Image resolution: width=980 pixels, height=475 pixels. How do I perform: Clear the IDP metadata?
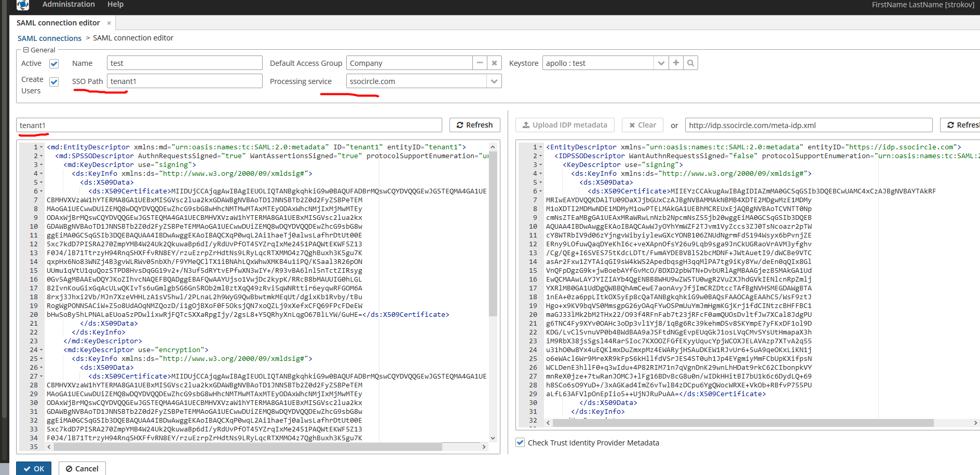click(x=643, y=125)
